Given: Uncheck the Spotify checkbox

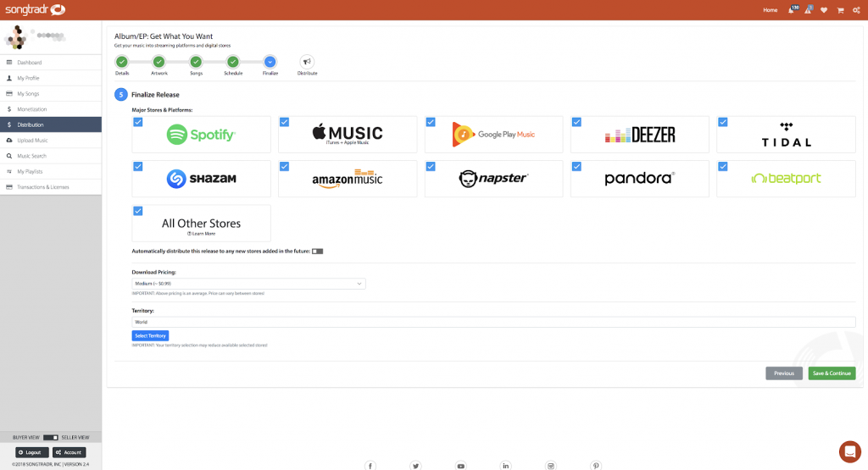Looking at the screenshot, I should coord(138,122).
